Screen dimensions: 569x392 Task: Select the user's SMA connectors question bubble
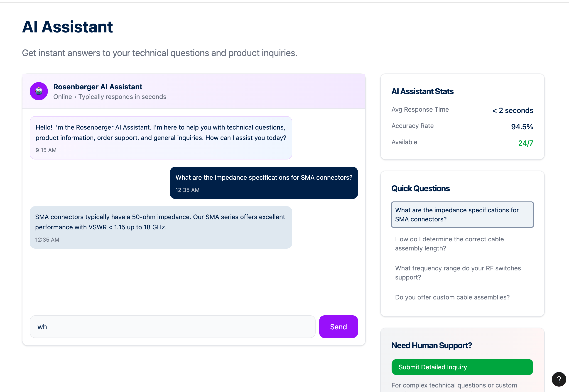point(264,183)
